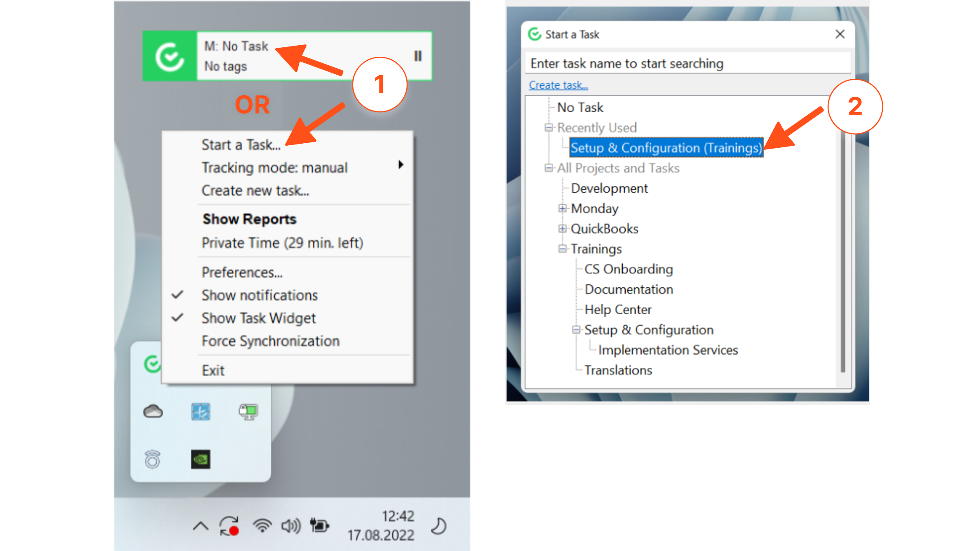This screenshot has width=980, height=551.
Task: Click the pause icon on task widget
Action: pyautogui.click(x=418, y=56)
